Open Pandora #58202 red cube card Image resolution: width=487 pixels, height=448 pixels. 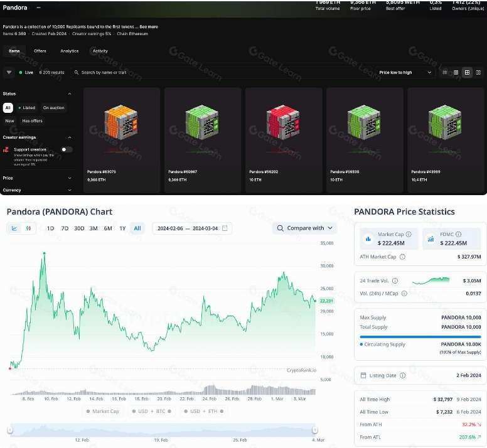[x=284, y=140]
